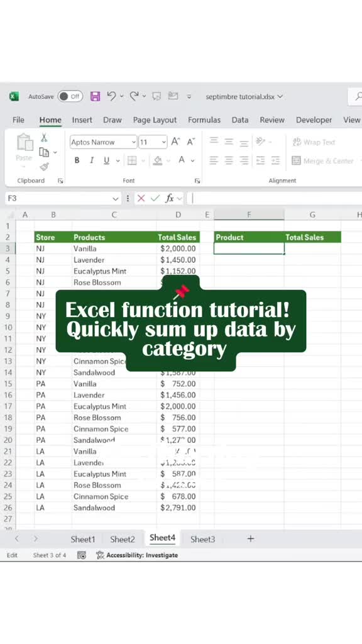This screenshot has width=362, height=644.
Task: Click the Cut scissors icon
Action: coord(44,138)
